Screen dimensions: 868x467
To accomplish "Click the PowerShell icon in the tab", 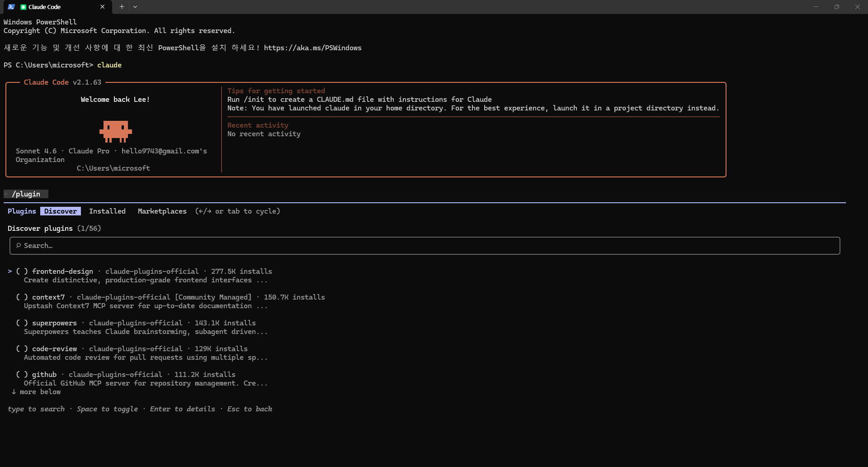I will (11, 7).
